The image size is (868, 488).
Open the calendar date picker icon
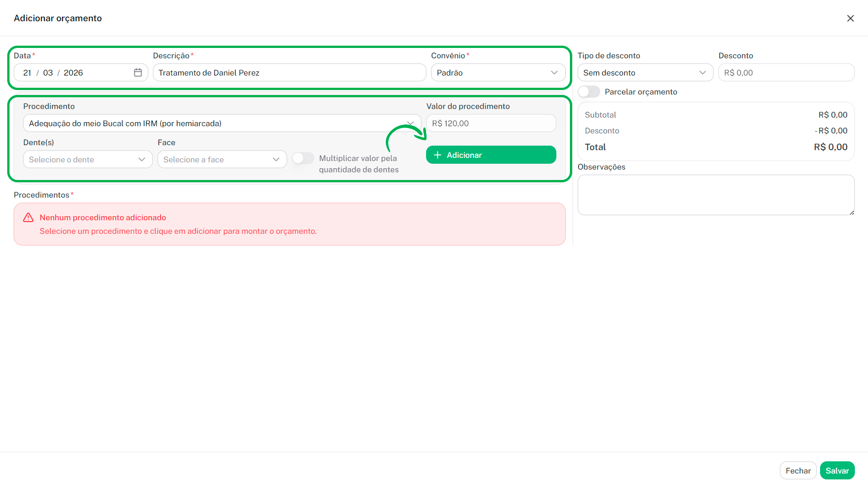pyautogui.click(x=138, y=72)
